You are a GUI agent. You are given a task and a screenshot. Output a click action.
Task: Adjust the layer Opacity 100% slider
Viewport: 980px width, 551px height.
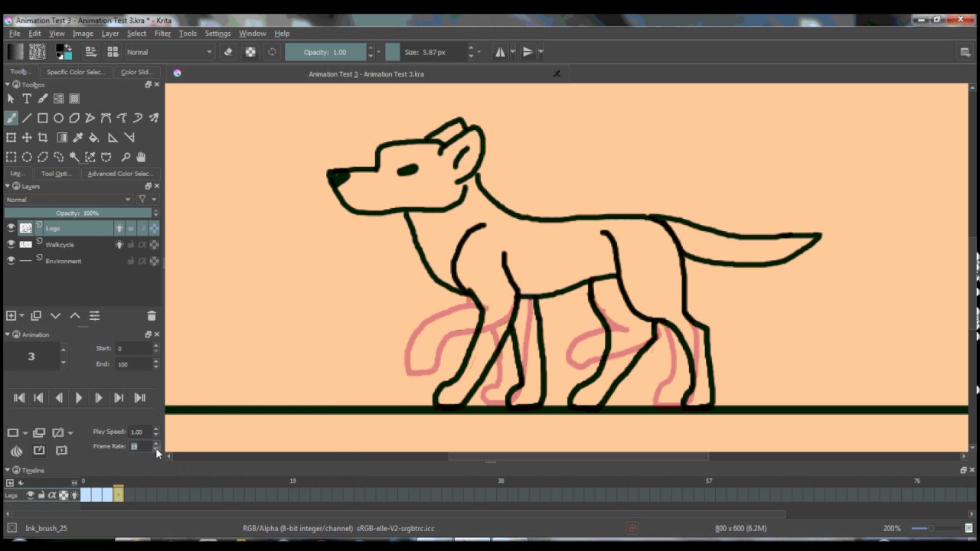pyautogui.click(x=77, y=214)
